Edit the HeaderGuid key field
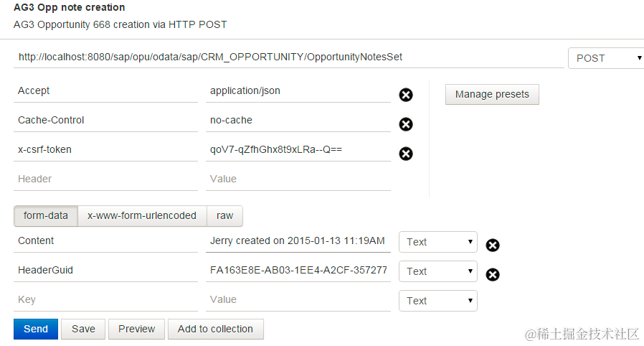Viewport: 644px width, 346px height. [105, 271]
